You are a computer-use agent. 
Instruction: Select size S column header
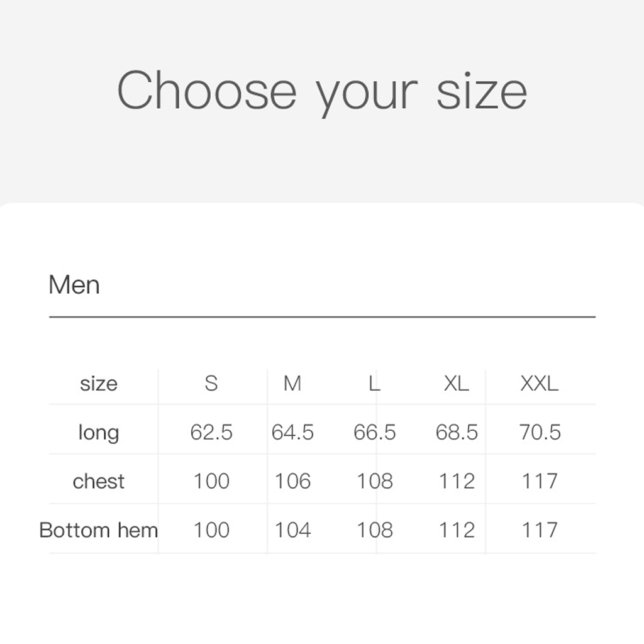coord(211,383)
